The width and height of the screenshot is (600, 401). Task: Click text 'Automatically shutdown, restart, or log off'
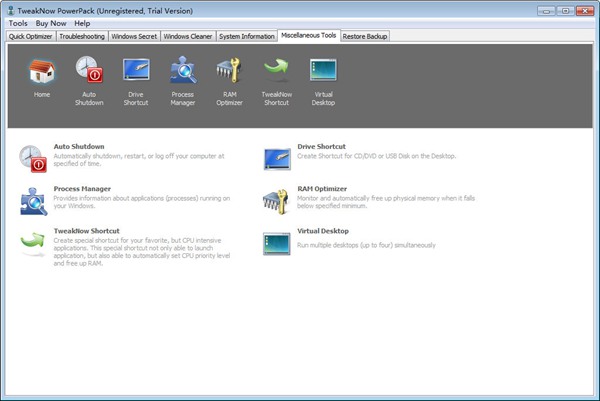coord(114,156)
